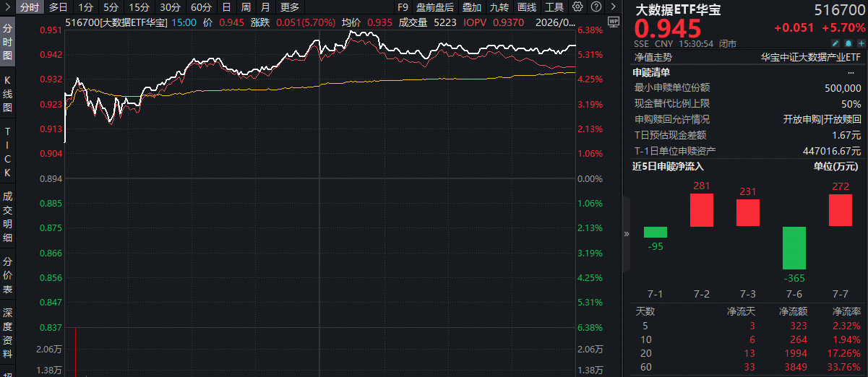Select the 分时 period tab
This screenshot has width=868, height=377.
(30, 7)
